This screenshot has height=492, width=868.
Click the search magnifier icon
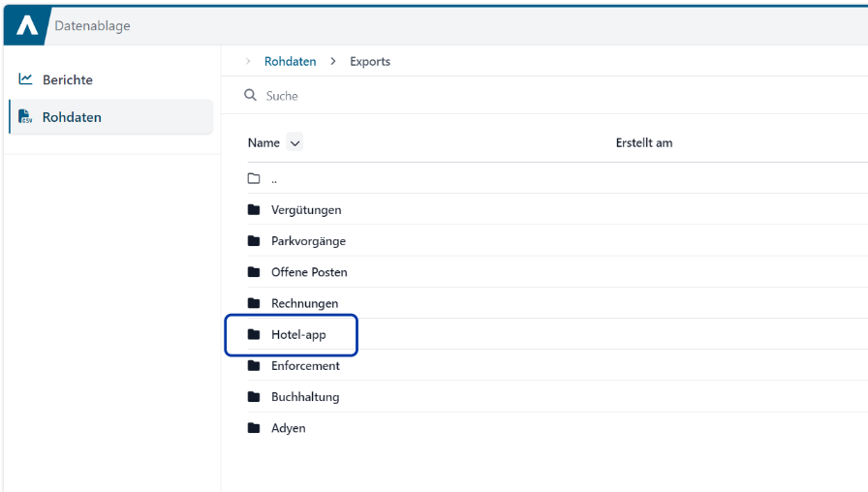pyautogui.click(x=251, y=96)
